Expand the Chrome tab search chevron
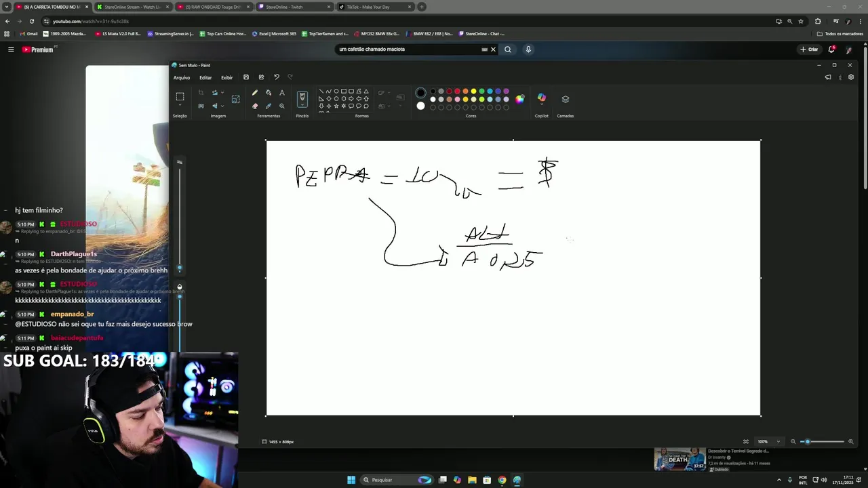 (7, 7)
